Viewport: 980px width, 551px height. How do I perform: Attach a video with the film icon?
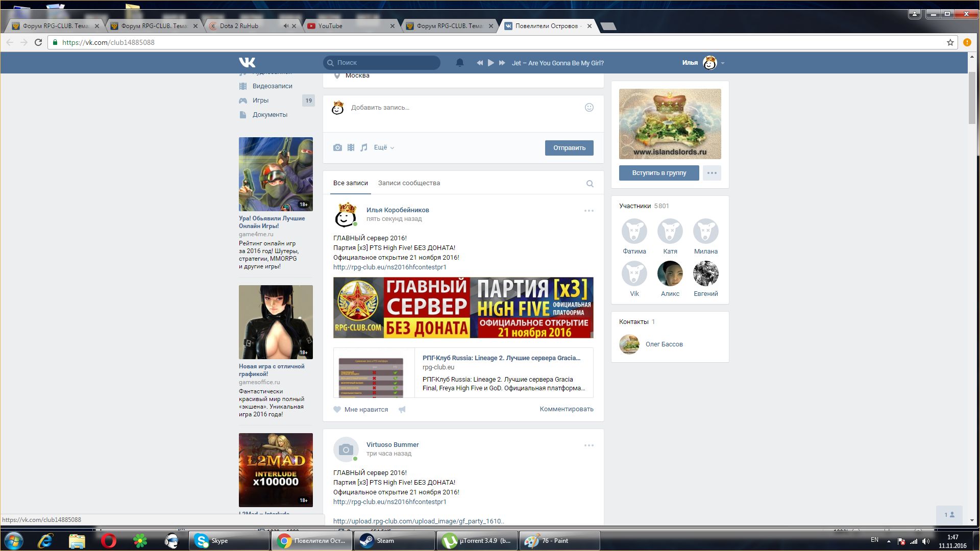351,147
